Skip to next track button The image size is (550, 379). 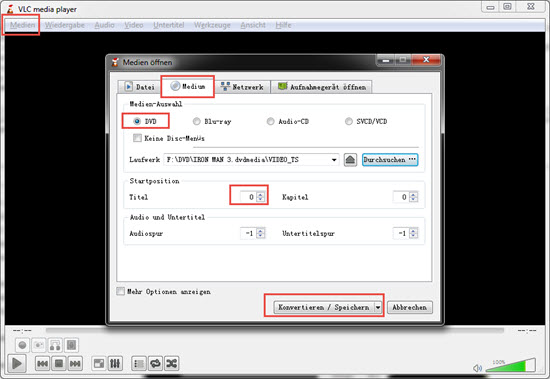point(75,364)
